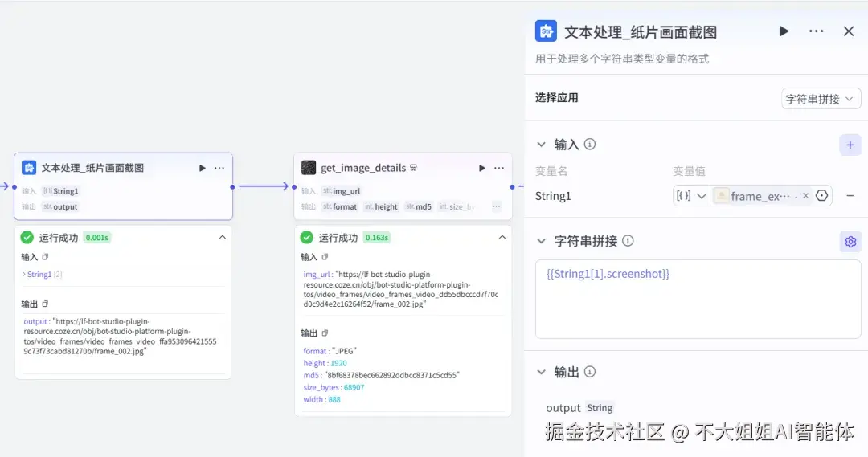Copy the 输入 of 文本处理 run result
Image resolution: width=868 pixels, height=457 pixels.
click(x=45, y=257)
